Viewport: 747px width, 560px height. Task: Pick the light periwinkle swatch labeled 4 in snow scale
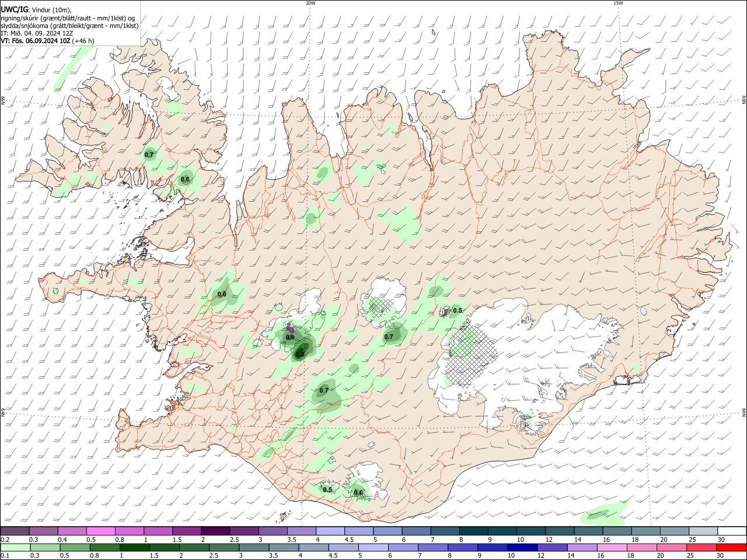[x=330, y=531]
